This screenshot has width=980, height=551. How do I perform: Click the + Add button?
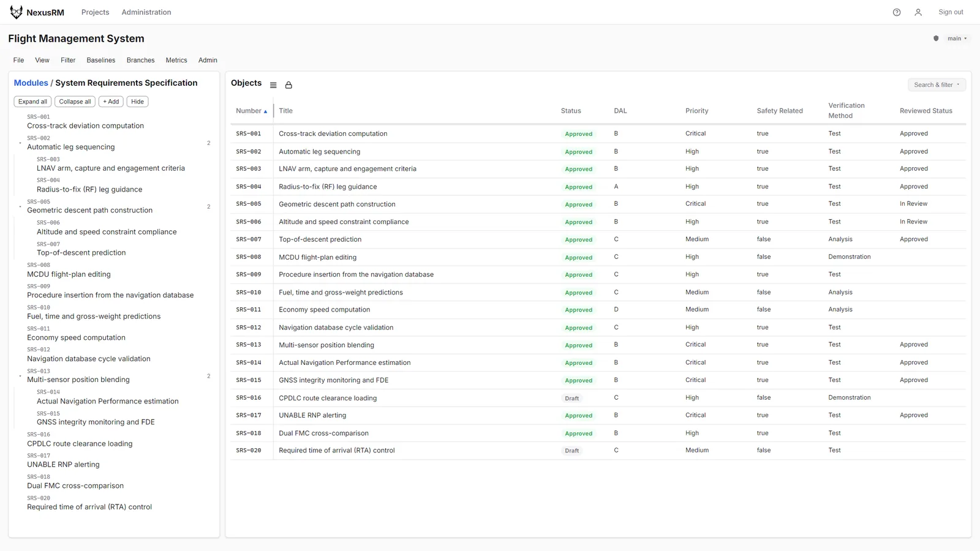click(x=111, y=102)
